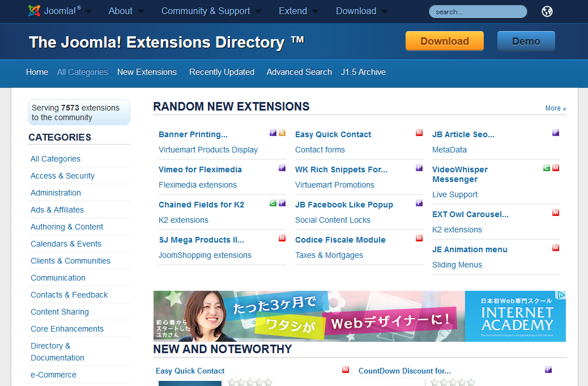
Task: Open the globe language icon
Action: click(x=547, y=12)
